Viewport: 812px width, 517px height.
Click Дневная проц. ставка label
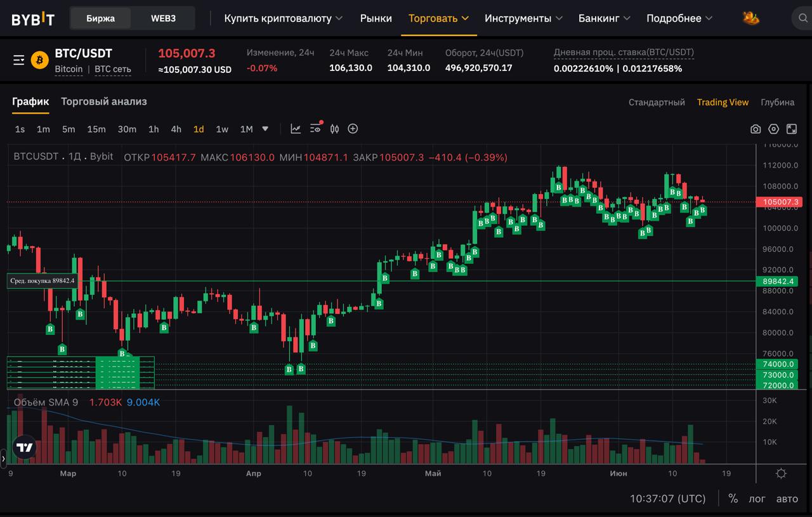(x=624, y=53)
